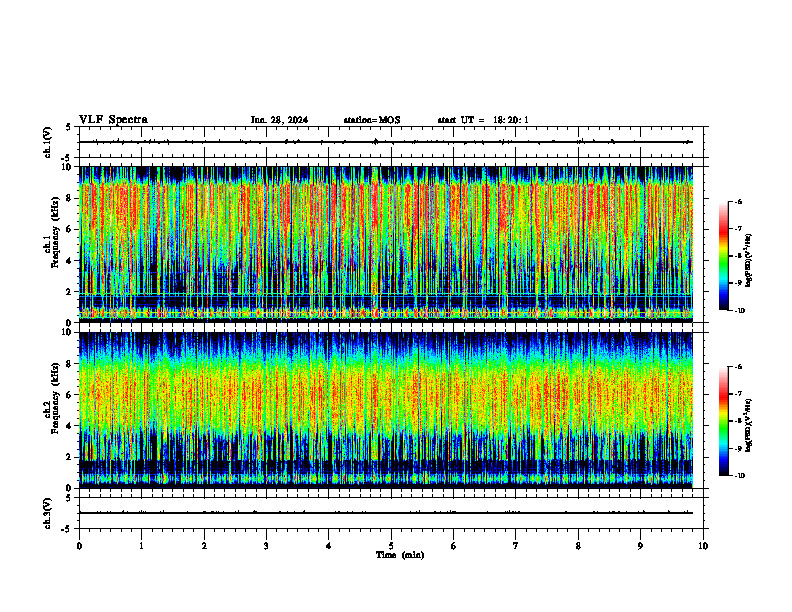This screenshot has height=612, width=792.
Task: Select the ch.2 "Frequency (kHz)" axis label
Action: click(x=56, y=398)
